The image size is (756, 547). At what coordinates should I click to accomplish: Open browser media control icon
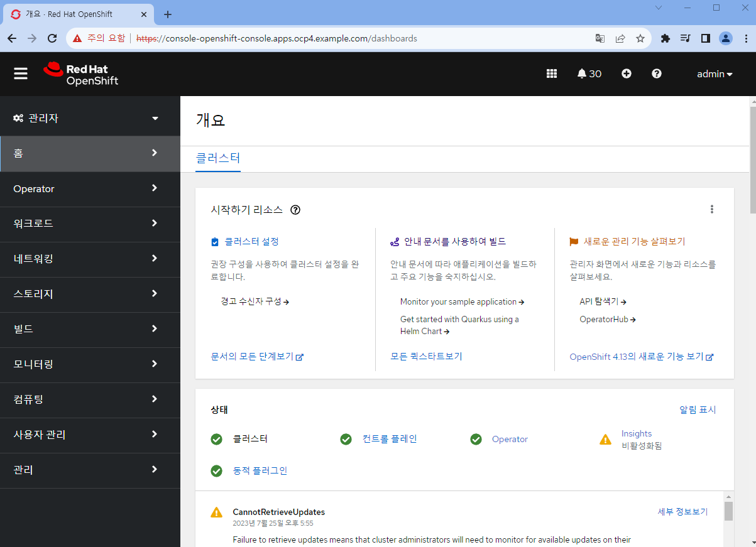tap(686, 38)
